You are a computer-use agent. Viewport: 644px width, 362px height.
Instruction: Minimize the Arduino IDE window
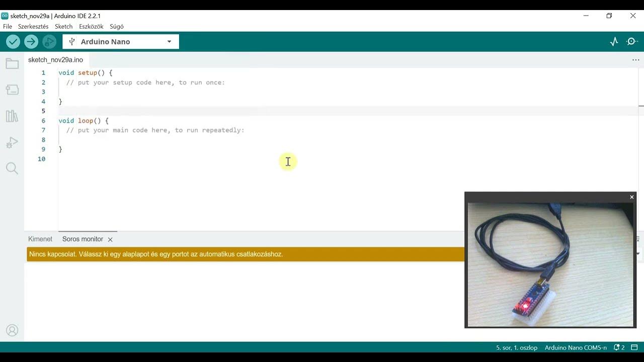click(586, 16)
